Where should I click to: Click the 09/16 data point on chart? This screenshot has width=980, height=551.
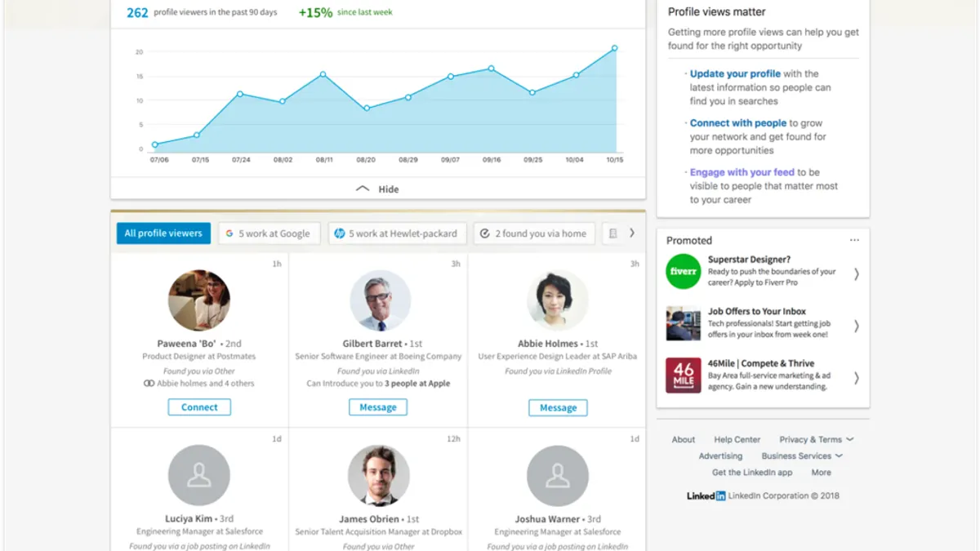(x=491, y=69)
